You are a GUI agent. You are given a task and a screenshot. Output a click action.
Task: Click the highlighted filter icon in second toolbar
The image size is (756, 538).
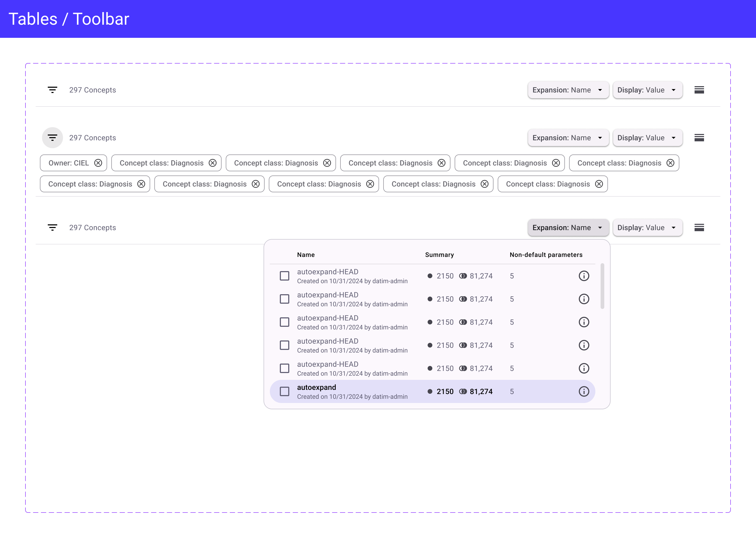pos(52,137)
